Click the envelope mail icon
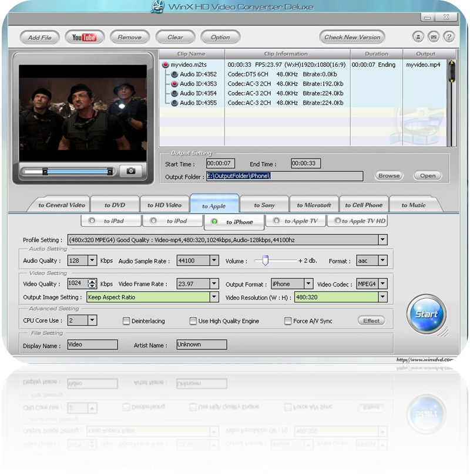Viewport: 470px width, 476px height. 434,37
